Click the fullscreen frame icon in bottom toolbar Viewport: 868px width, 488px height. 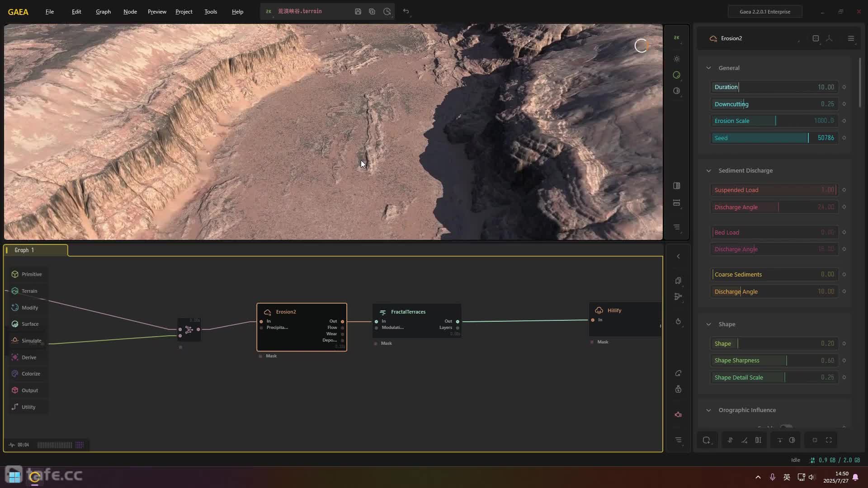[x=829, y=440]
